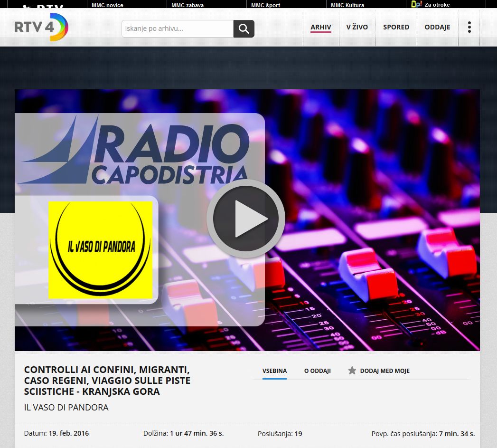
Task: Click the RTV 4D logo
Action: click(x=41, y=27)
